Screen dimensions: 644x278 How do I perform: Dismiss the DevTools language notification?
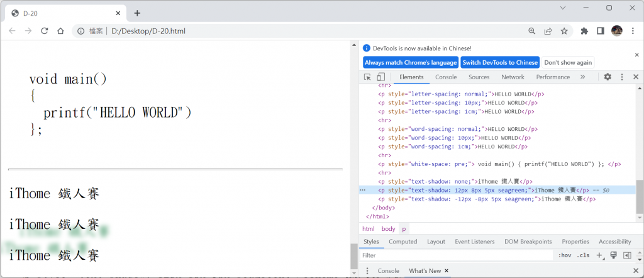click(637, 55)
